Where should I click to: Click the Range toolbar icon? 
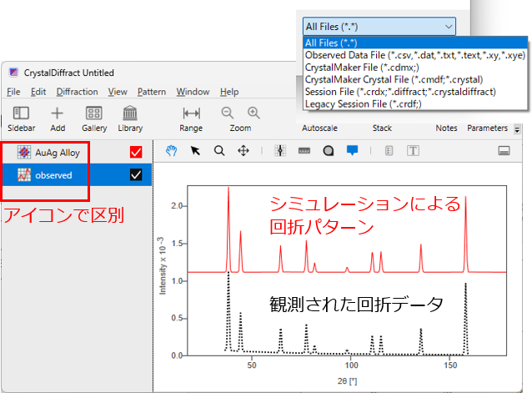(191, 113)
